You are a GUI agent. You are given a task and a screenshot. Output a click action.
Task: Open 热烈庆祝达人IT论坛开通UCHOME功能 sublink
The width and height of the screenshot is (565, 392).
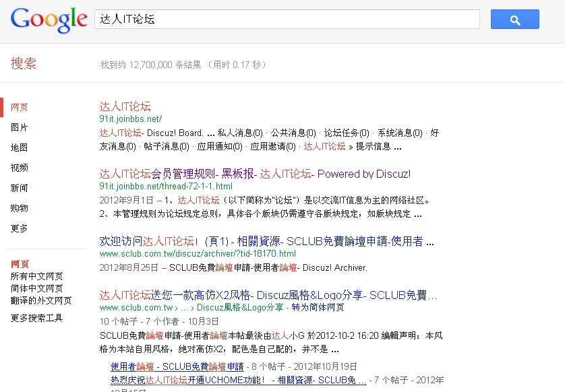(x=238, y=380)
